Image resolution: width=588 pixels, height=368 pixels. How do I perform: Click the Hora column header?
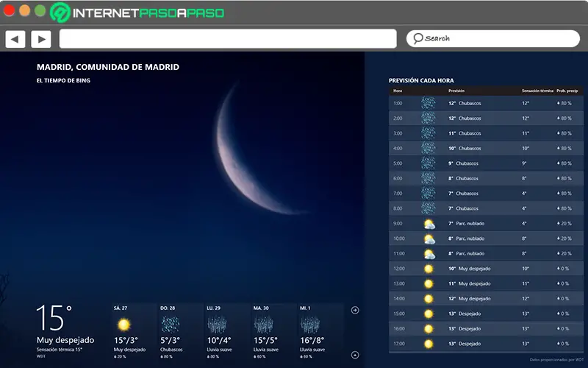click(x=398, y=91)
